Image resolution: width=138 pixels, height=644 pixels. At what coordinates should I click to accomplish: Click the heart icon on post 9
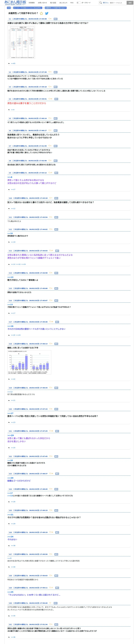pyautogui.click(x=49, y=173)
